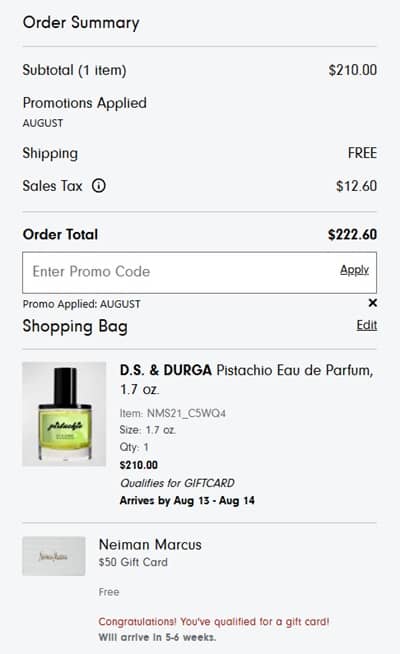Select the $50 Gift Card text

click(133, 562)
